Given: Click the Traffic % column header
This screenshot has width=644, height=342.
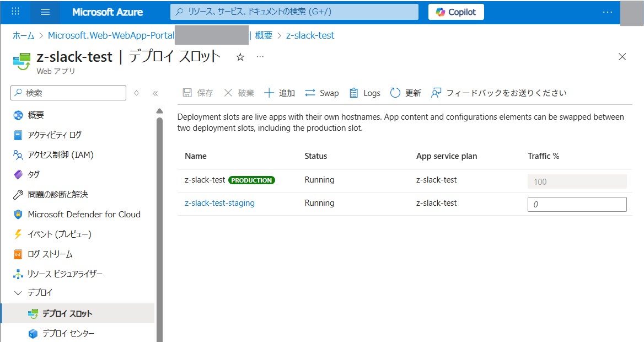Looking at the screenshot, I should tap(544, 156).
